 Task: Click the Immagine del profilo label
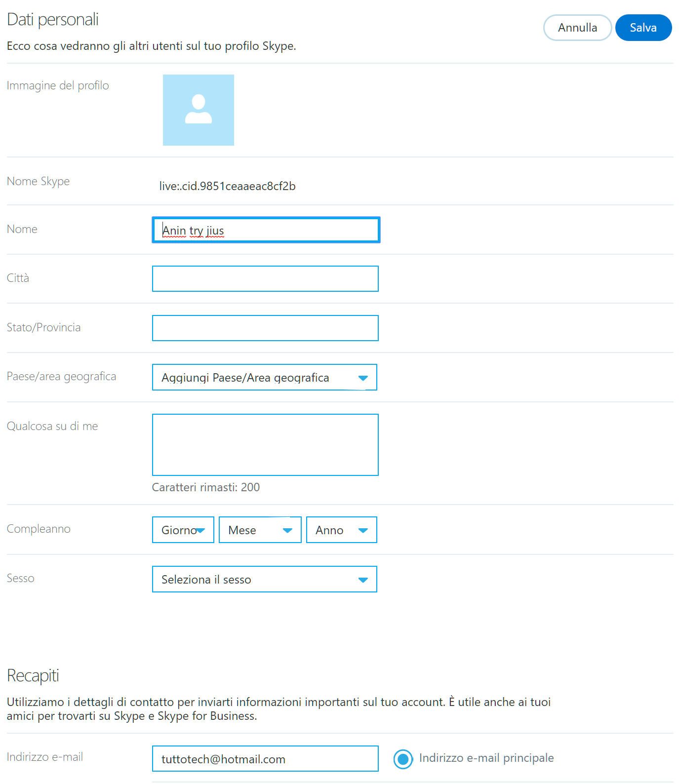(58, 85)
